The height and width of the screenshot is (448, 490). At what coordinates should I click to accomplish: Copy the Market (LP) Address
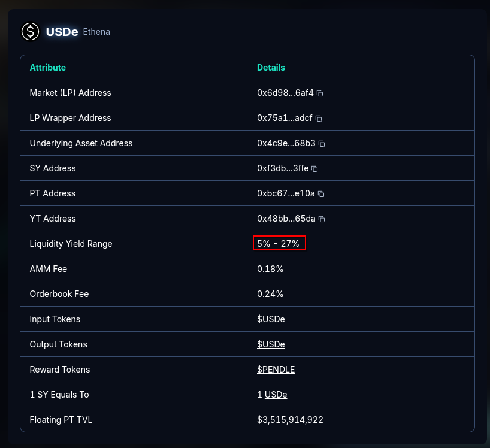pyautogui.click(x=320, y=93)
